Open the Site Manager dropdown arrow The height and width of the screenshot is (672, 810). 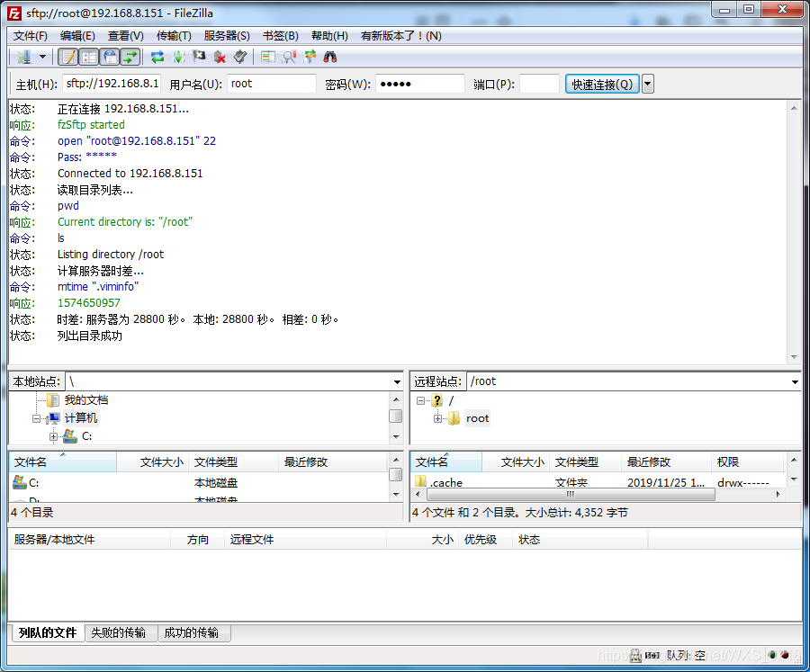tap(43, 57)
